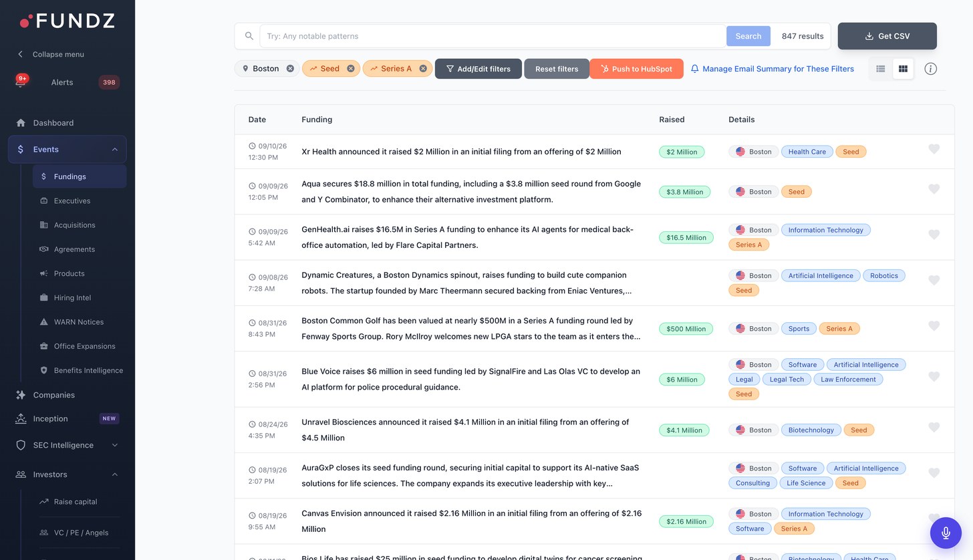Click the Life Science tag
Viewport: 973px width, 560px height.
pos(806,483)
